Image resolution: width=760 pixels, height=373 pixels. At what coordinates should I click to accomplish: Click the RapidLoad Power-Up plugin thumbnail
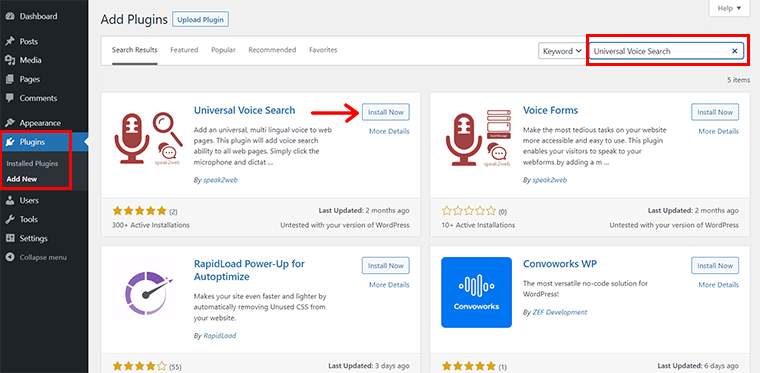147,293
